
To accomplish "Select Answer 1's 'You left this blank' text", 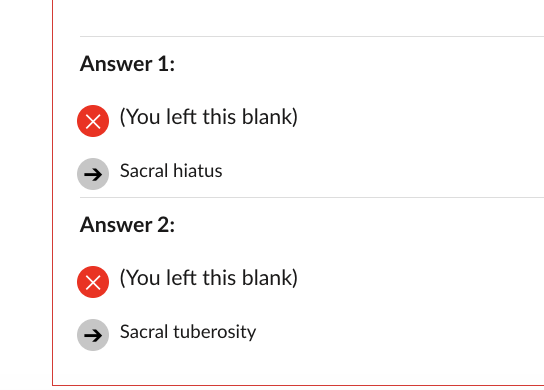I will pos(209,117).
